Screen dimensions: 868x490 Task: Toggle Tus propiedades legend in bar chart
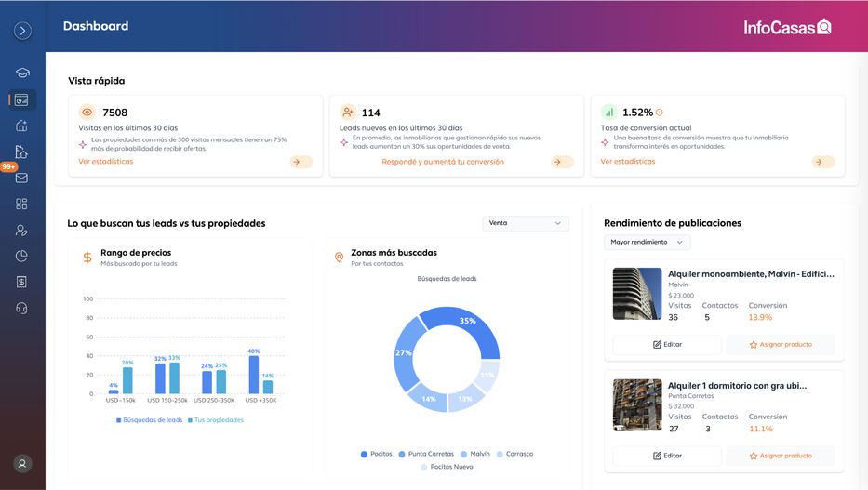coord(215,420)
